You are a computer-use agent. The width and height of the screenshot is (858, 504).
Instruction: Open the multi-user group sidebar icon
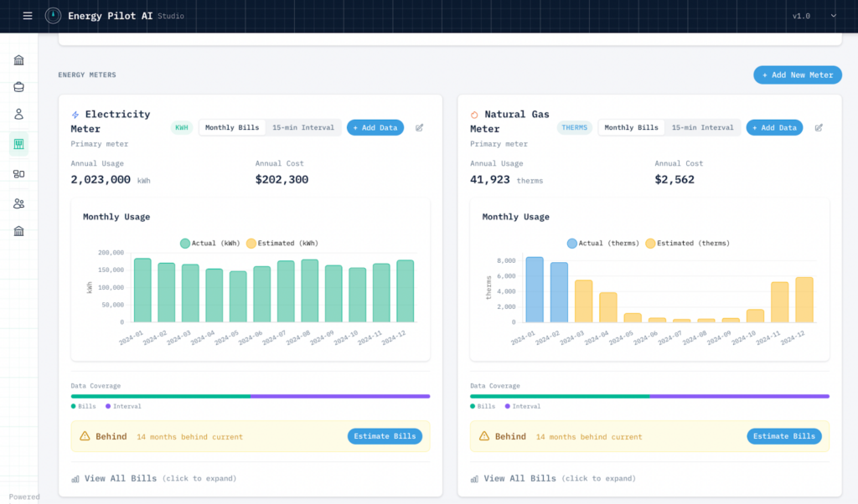coord(18,203)
